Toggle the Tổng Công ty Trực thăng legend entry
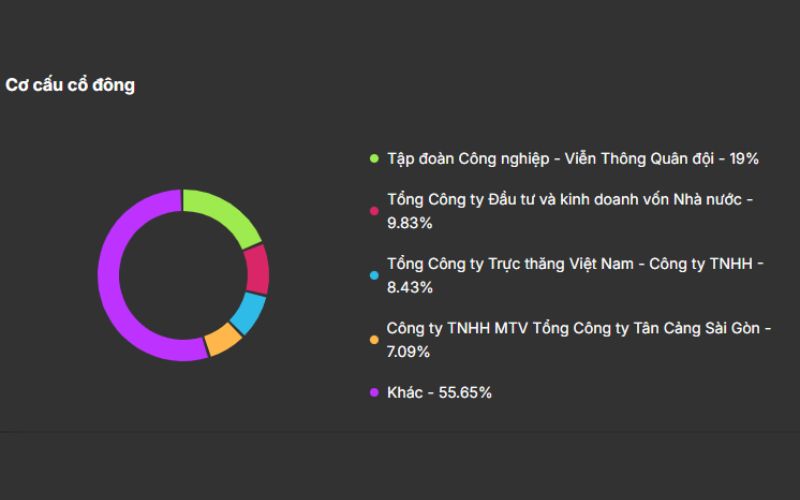Image resolution: width=800 pixels, height=500 pixels. tap(575, 264)
